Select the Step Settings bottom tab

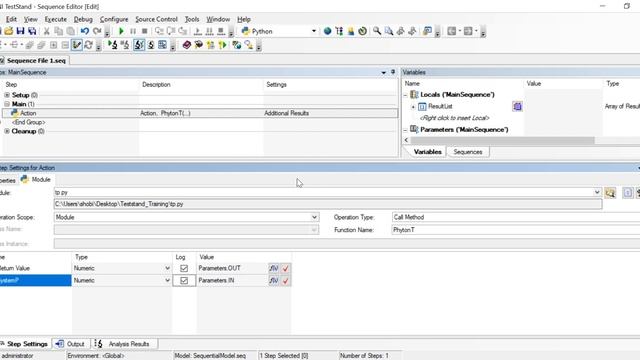(24, 344)
